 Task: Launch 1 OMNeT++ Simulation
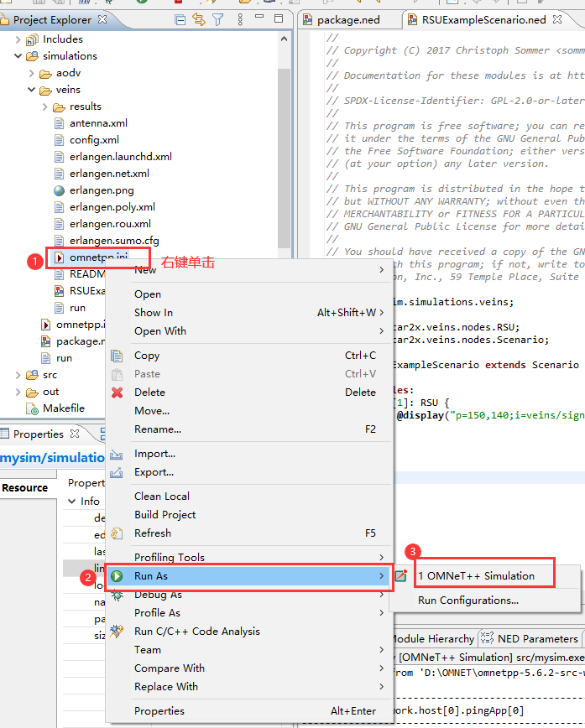[x=486, y=576]
